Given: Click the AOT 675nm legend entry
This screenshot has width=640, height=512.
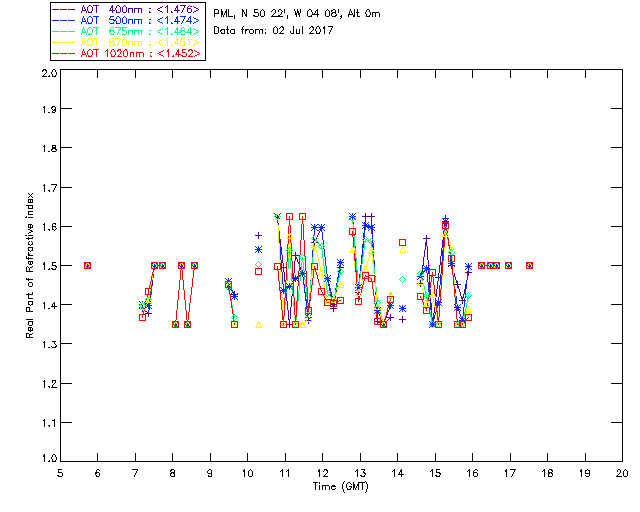Looking at the screenshot, I should (126, 31).
